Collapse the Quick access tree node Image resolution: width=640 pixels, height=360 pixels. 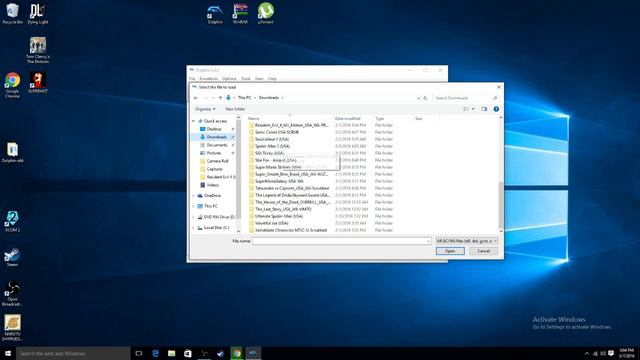pos(194,121)
